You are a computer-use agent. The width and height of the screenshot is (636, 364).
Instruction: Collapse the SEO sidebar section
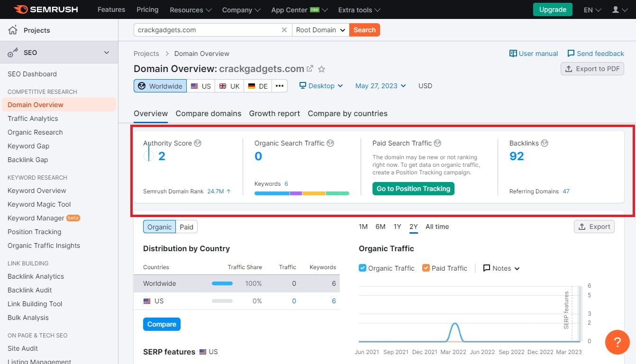pos(107,53)
